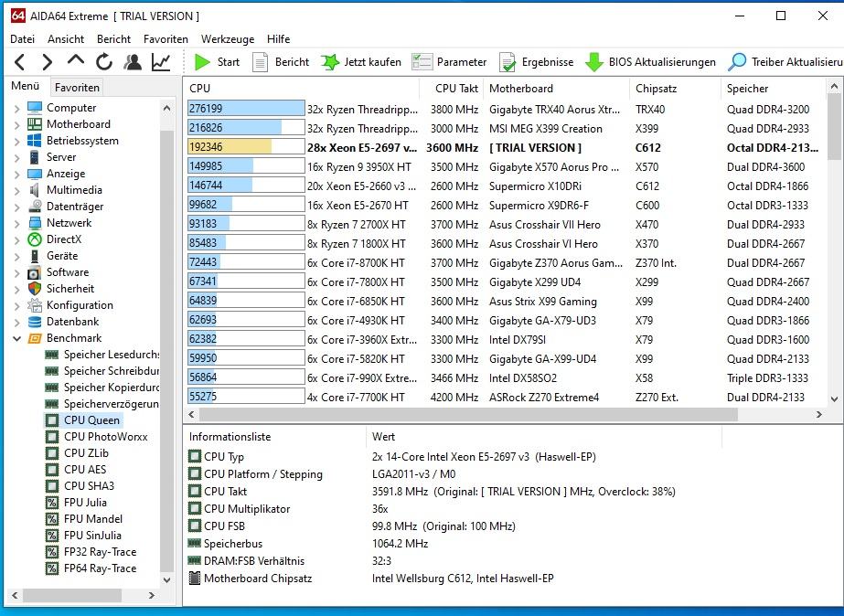The height and width of the screenshot is (616, 844).
Task: Expand the Multimedia tree node
Action: 16,190
